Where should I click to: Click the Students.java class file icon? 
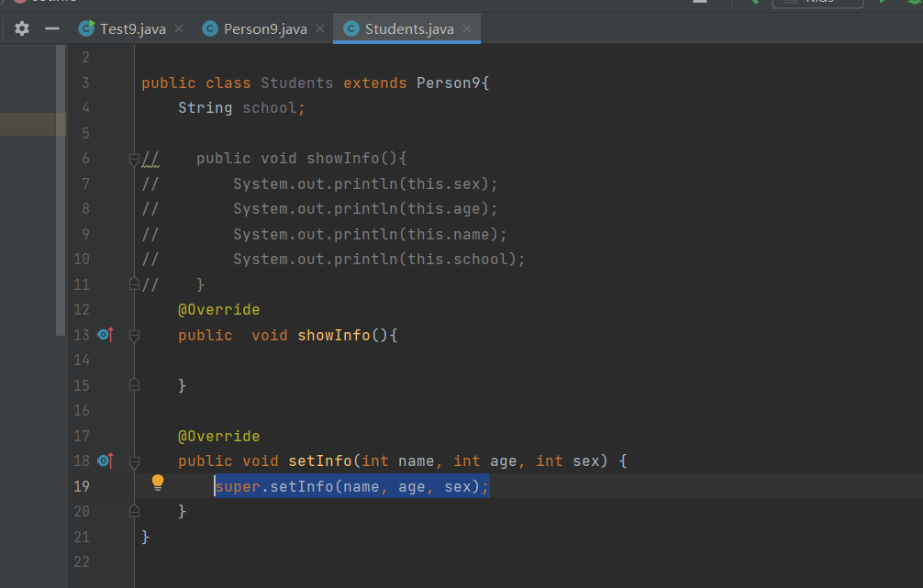[351, 28]
